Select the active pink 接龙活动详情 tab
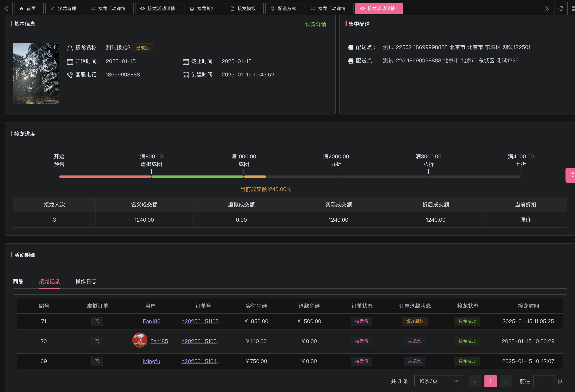Image resolution: width=575 pixels, height=392 pixels. coord(379,9)
